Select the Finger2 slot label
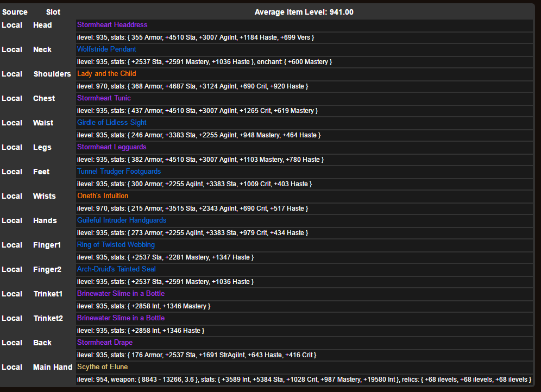The image size is (541, 392). pos(47,270)
